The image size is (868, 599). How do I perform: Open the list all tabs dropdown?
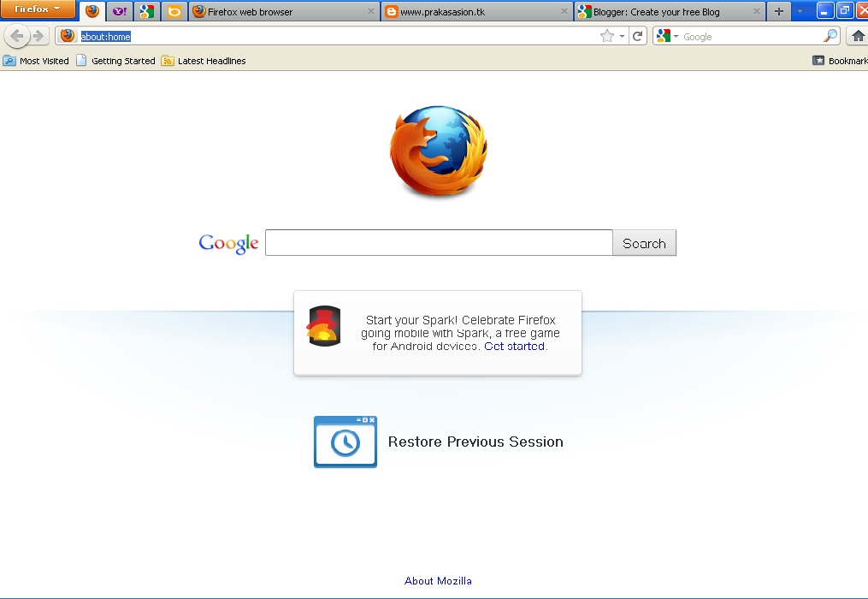pyautogui.click(x=800, y=11)
